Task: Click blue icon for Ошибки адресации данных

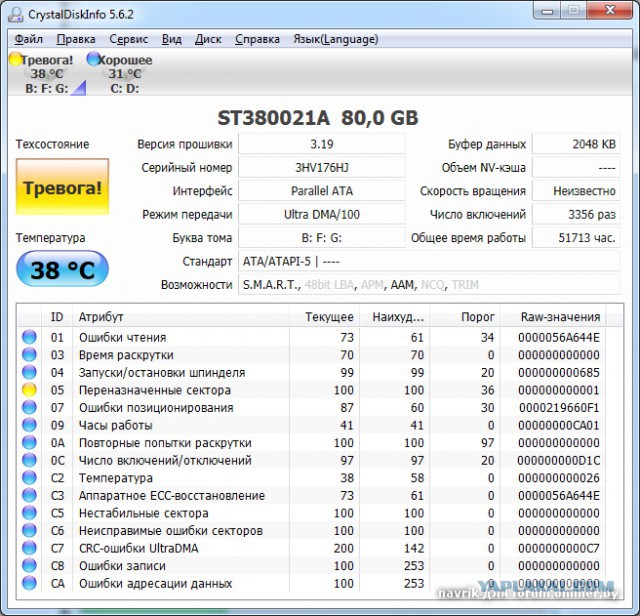Action: [x=29, y=583]
